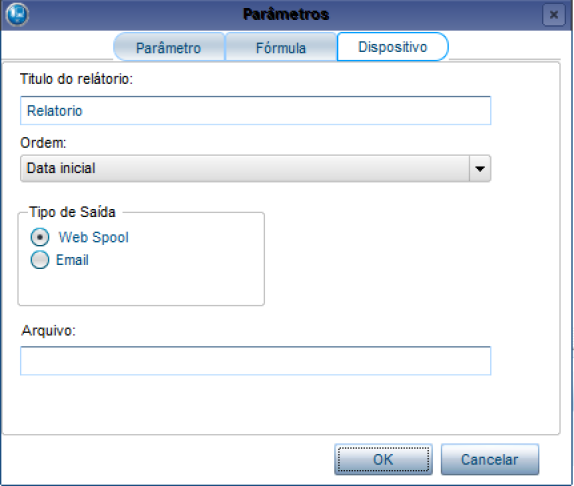Viewport: 574px width, 486px height.
Task: Choose the Email output radio button
Action: tap(40, 260)
